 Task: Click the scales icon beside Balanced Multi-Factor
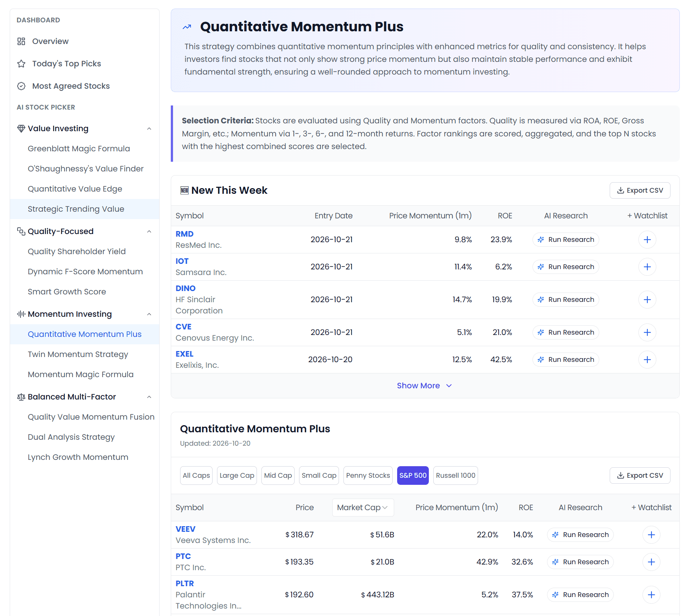pyautogui.click(x=21, y=397)
